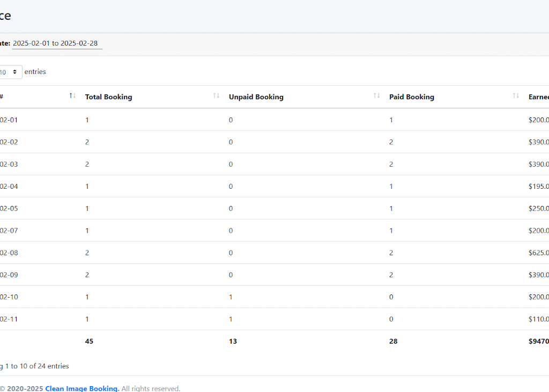Click the Unpaid Booking column header text
This screenshot has width=549, height=392.
tap(256, 97)
